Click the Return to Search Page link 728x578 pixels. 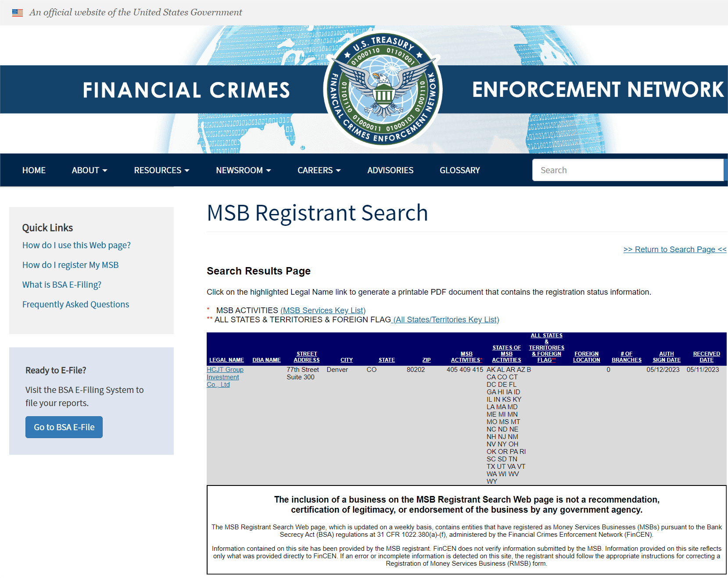click(x=675, y=250)
